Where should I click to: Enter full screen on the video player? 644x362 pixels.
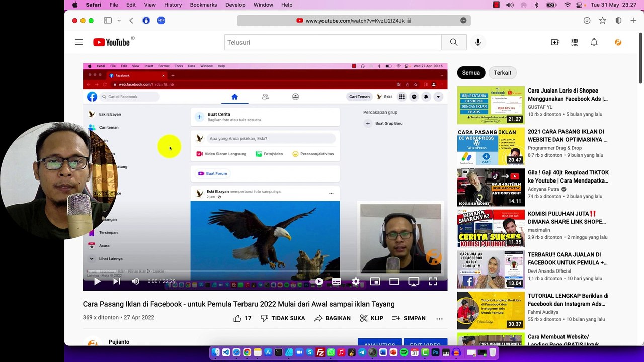pyautogui.click(x=433, y=282)
